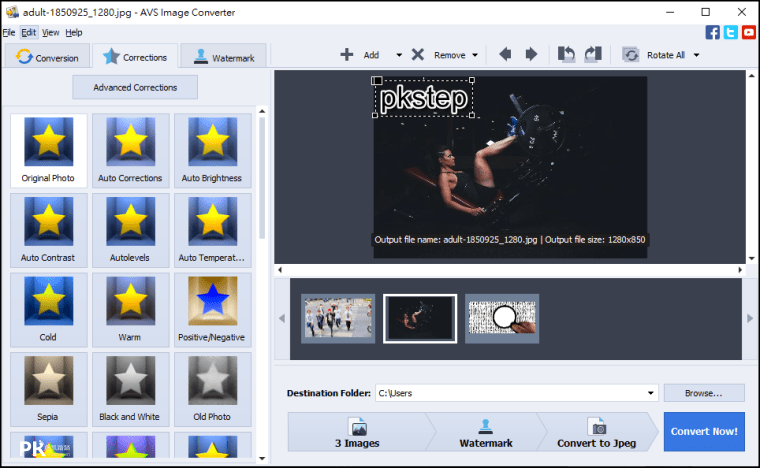The height and width of the screenshot is (468, 760).
Task: Click the Browse... button
Action: click(x=704, y=393)
